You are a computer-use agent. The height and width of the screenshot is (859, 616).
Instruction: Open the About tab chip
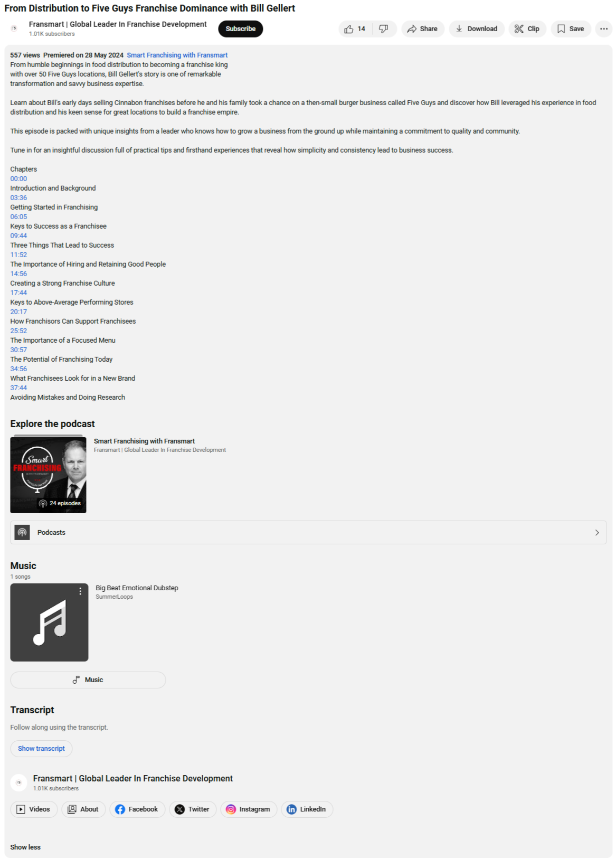tap(83, 809)
